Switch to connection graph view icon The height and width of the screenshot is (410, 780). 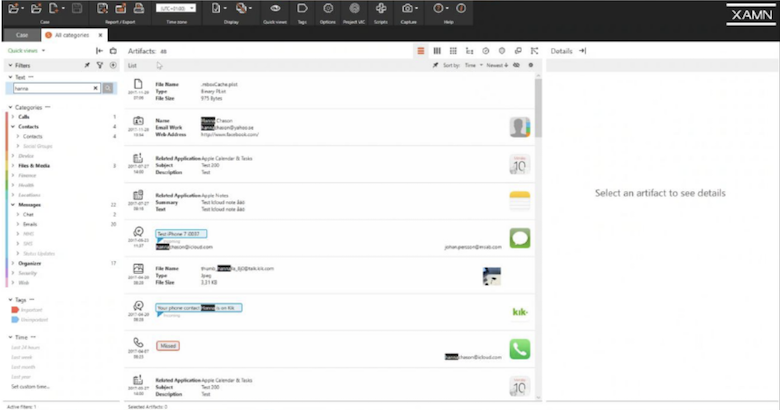click(534, 51)
